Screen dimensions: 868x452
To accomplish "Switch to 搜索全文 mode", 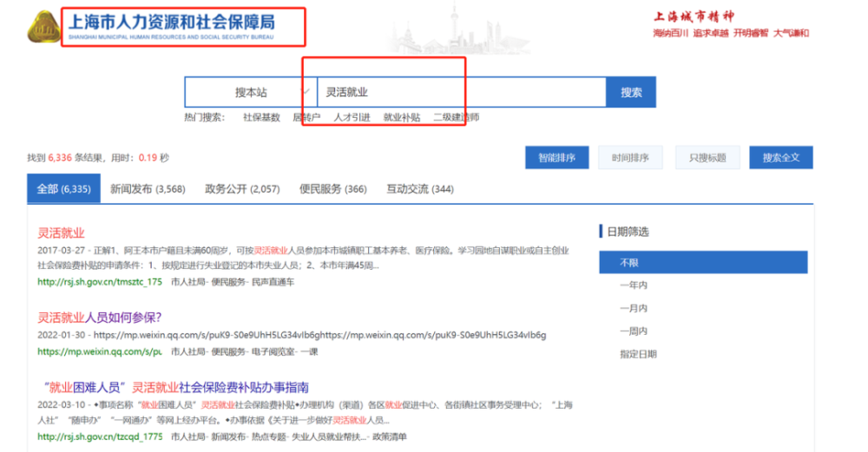I will 781,158.
